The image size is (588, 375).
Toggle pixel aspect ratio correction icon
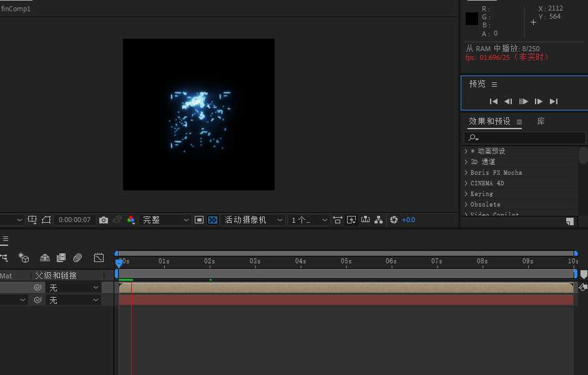tap(338, 220)
